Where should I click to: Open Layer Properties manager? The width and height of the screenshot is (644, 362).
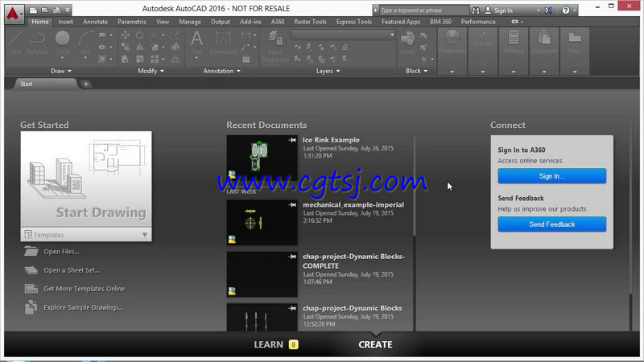pyautogui.click(x=275, y=46)
